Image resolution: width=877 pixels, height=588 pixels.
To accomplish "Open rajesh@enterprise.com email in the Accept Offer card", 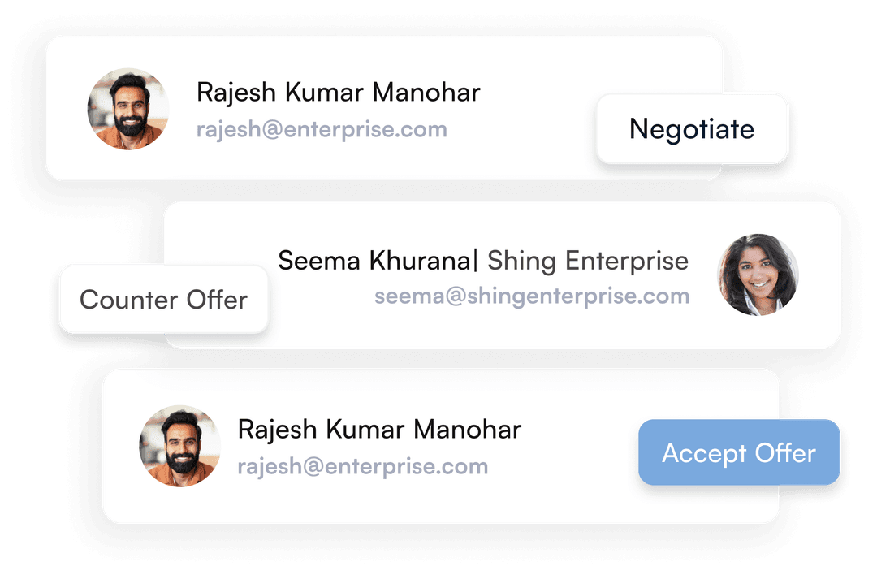I will coord(362,466).
